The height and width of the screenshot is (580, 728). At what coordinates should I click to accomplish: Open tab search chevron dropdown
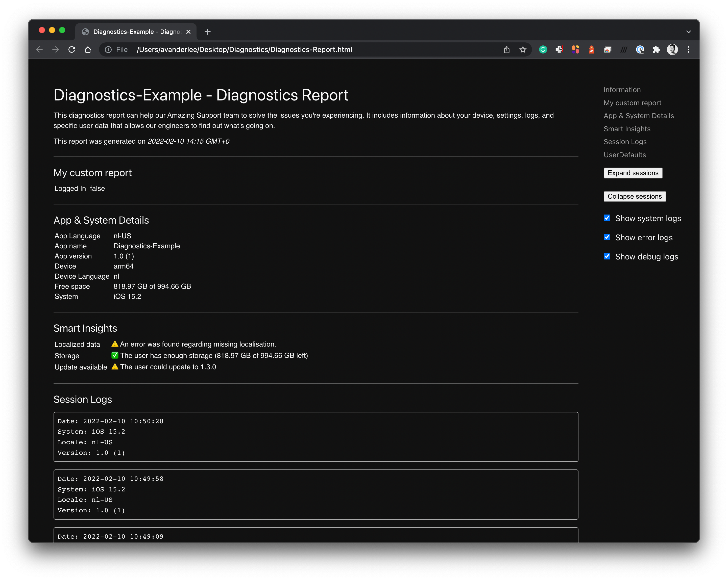tap(689, 32)
